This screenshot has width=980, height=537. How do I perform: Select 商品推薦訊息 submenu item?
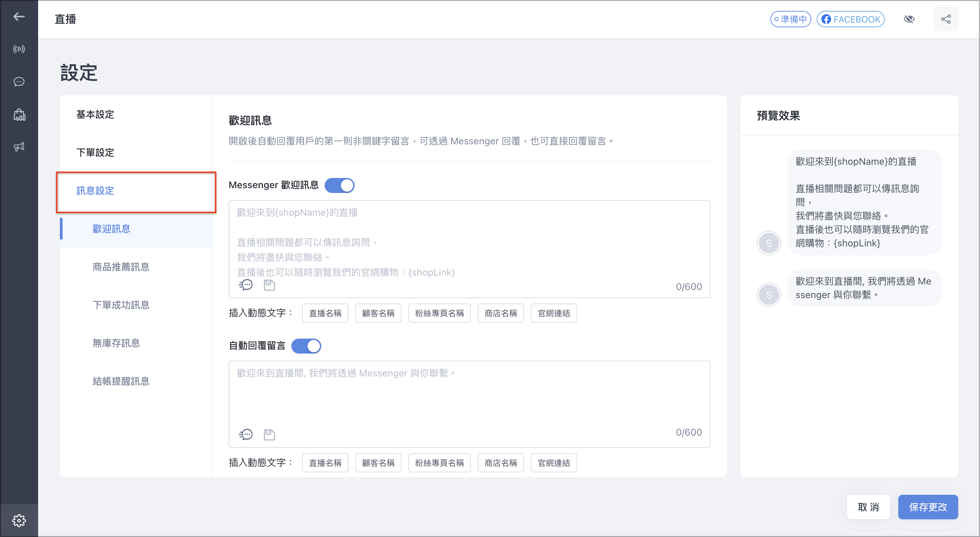pos(121,267)
